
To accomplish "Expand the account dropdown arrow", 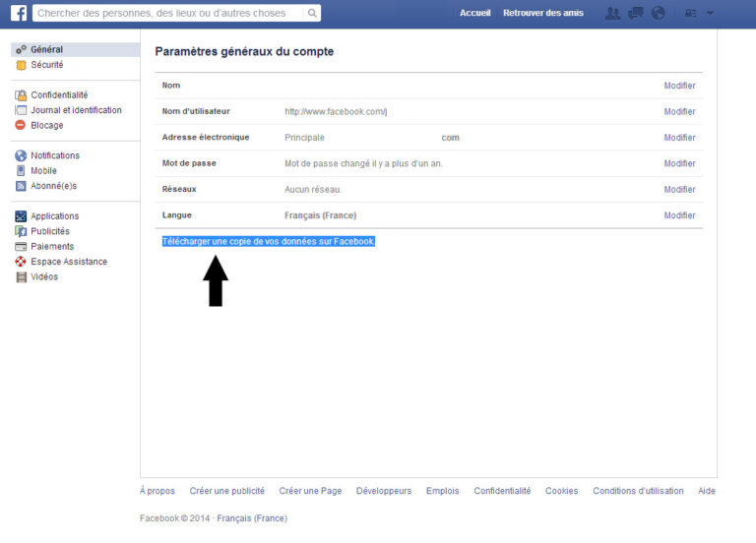I will [711, 14].
